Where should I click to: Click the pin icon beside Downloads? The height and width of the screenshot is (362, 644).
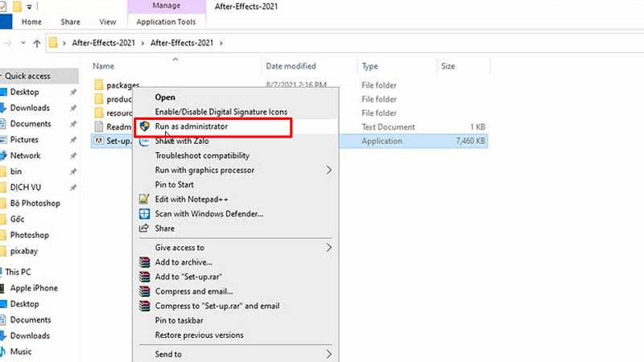coord(73,108)
